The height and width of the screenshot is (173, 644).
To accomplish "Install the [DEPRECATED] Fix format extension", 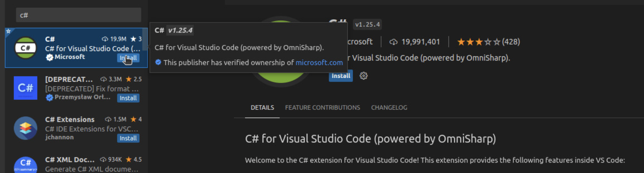I will pos(128,98).
